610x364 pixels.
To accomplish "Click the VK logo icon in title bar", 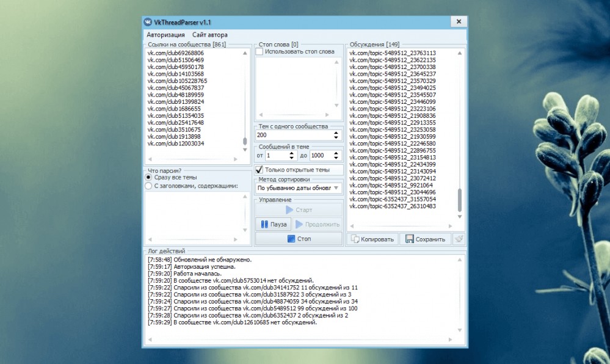I will tap(148, 22).
